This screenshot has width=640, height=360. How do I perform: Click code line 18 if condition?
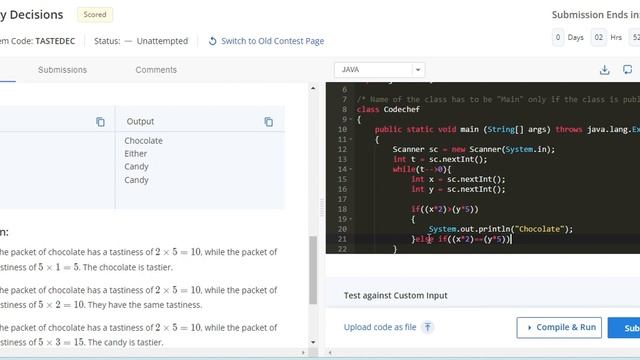coord(444,209)
